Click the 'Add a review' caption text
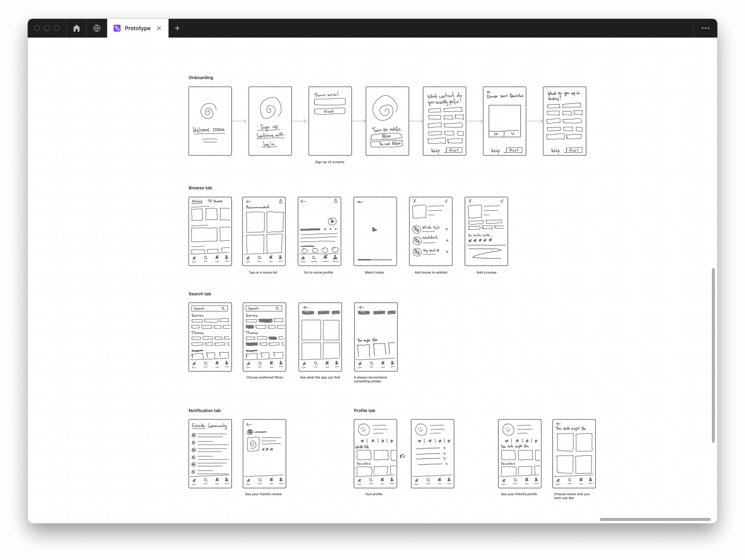 tap(486, 273)
